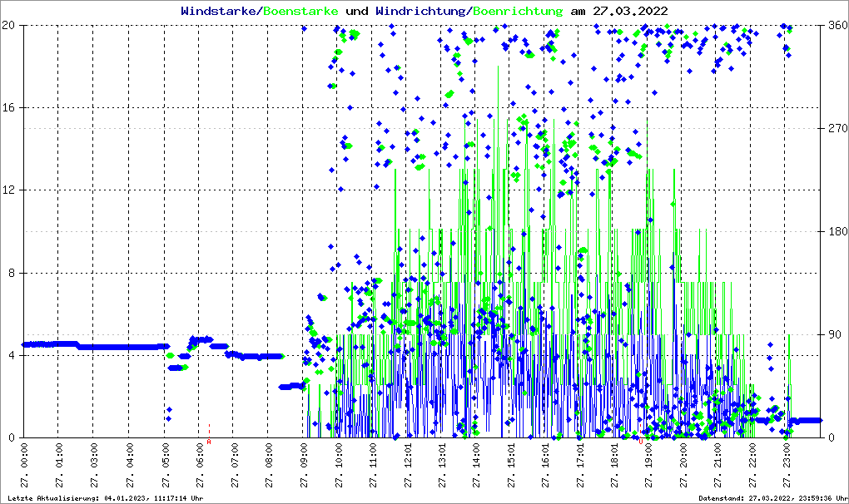Click the Datenstand timestamp footer text

pyautogui.click(x=773, y=498)
